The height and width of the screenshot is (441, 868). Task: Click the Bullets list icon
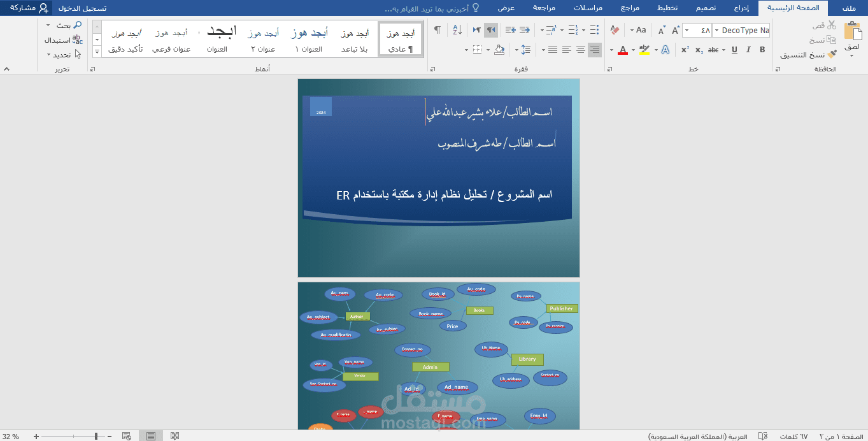click(594, 30)
